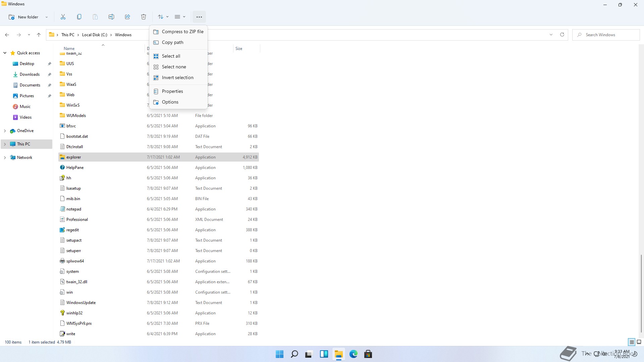The width and height of the screenshot is (644, 362).
Task: Open Music in navigation pane
Action: point(25,107)
